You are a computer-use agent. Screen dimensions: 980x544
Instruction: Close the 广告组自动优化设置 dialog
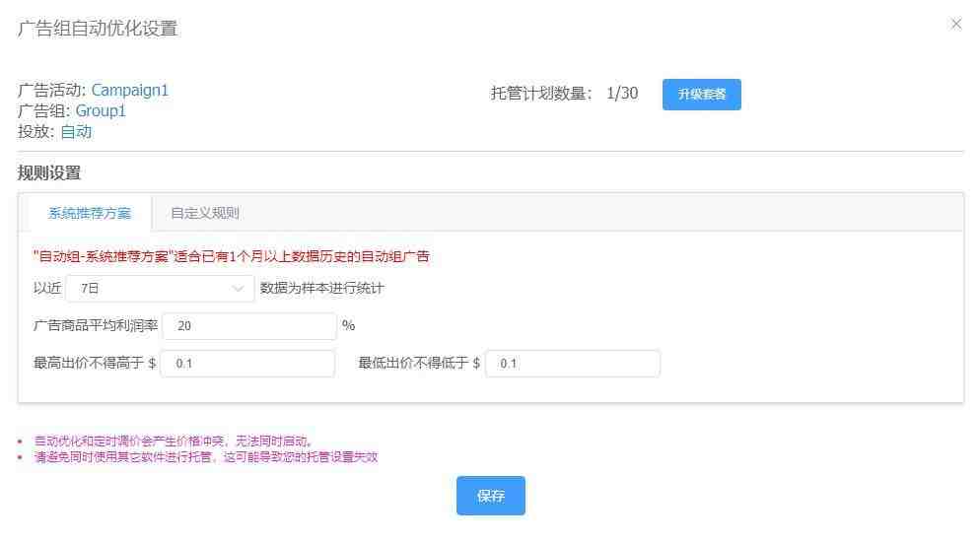coord(955,24)
